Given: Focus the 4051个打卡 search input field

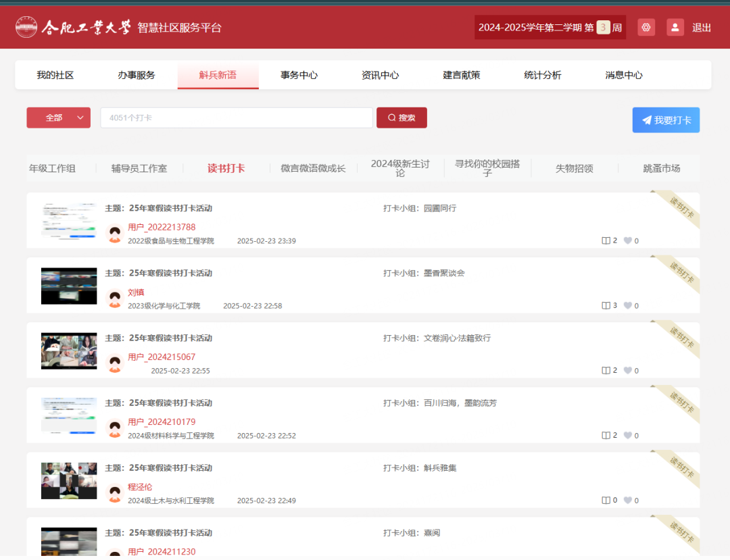Looking at the screenshot, I should coord(237,118).
